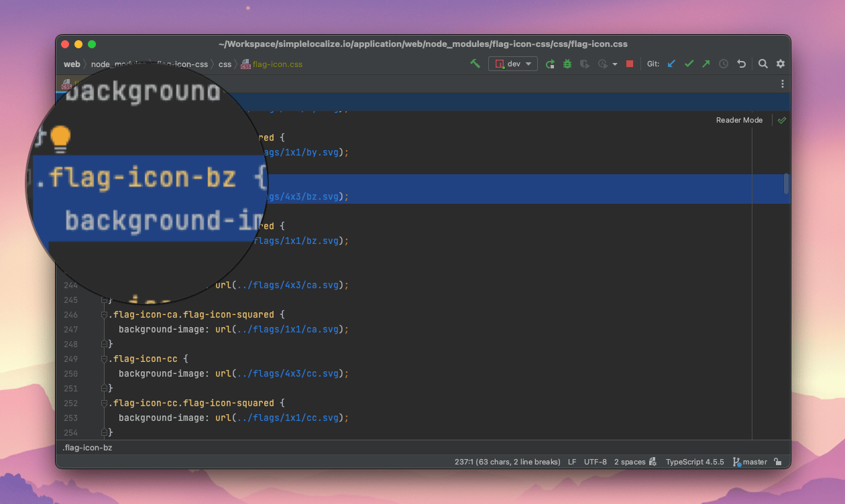
Task: Click line number 247 in gutter
Action: tap(70, 329)
